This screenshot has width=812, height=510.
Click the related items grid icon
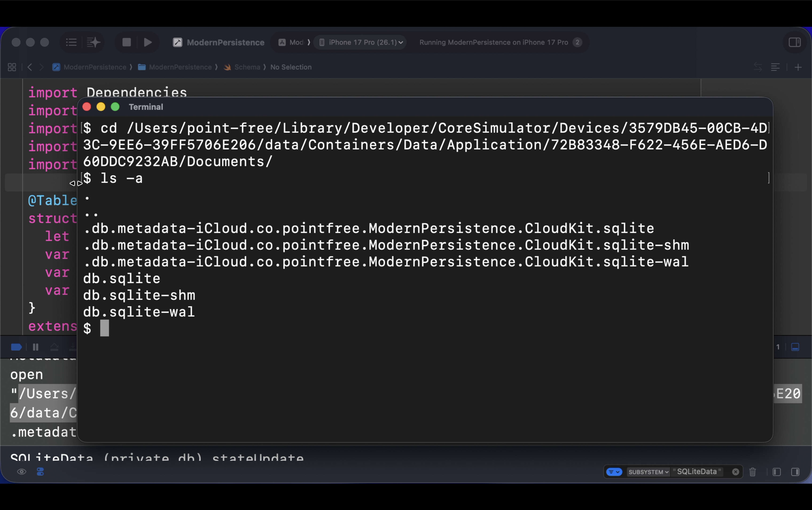12,67
